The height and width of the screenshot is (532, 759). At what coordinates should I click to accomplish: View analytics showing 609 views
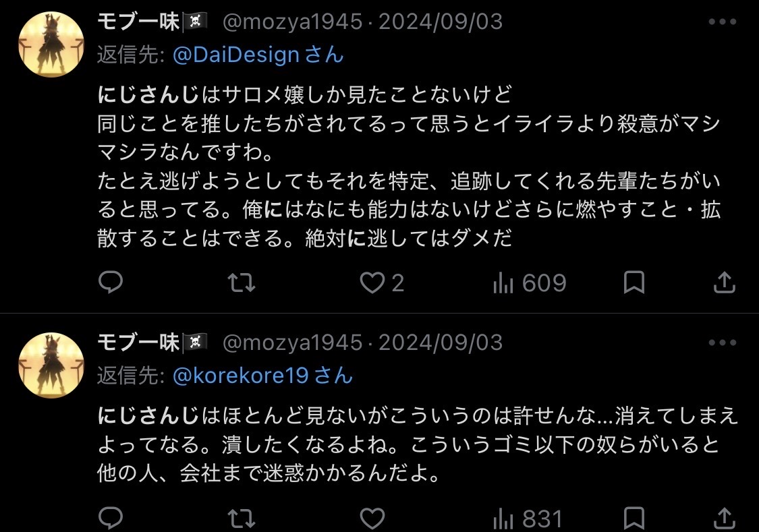[530, 283]
